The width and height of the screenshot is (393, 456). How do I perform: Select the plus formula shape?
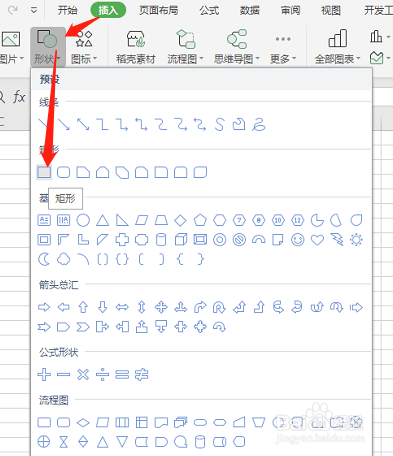coord(44,374)
